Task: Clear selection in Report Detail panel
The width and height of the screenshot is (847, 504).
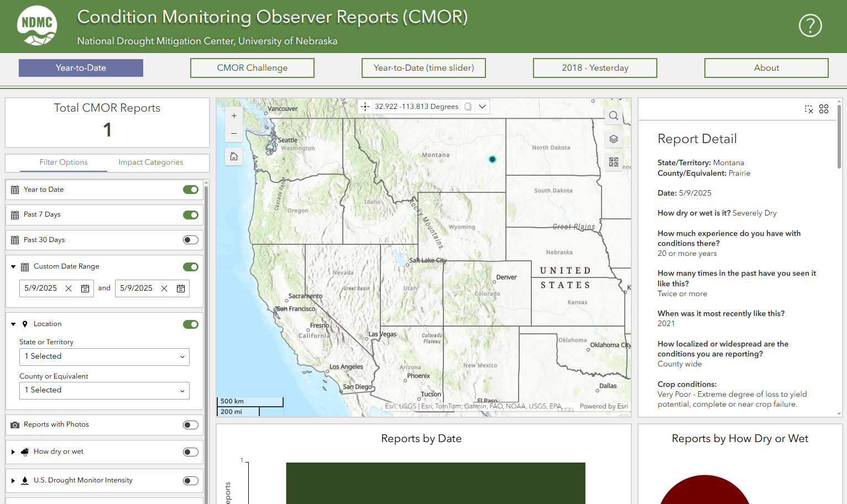Action: pyautogui.click(x=809, y=109)
